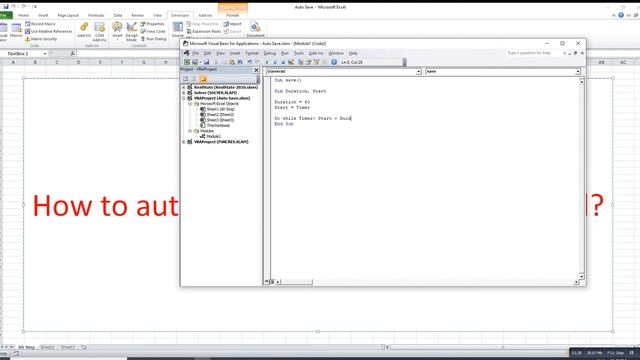This screenshot has height=360, width=640.
Task: Click the Reset stop icon in VBA toolbar
Action: tap(282, 62)
